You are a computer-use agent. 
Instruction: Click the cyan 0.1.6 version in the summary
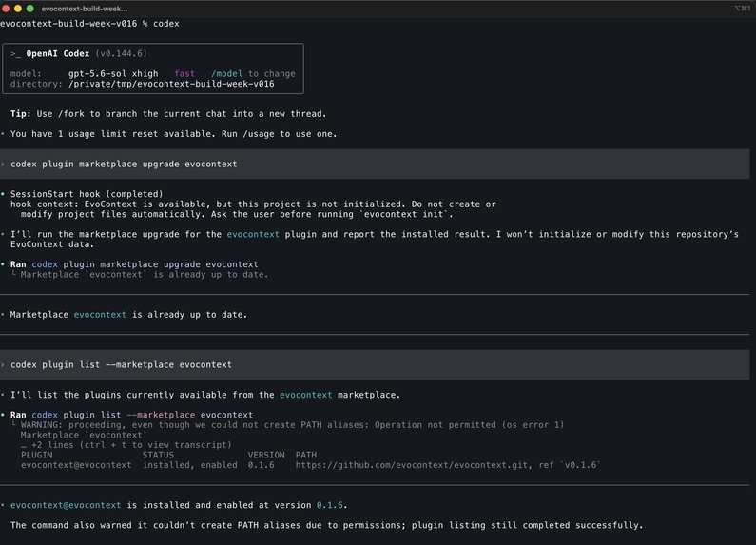tap(330, 505)
